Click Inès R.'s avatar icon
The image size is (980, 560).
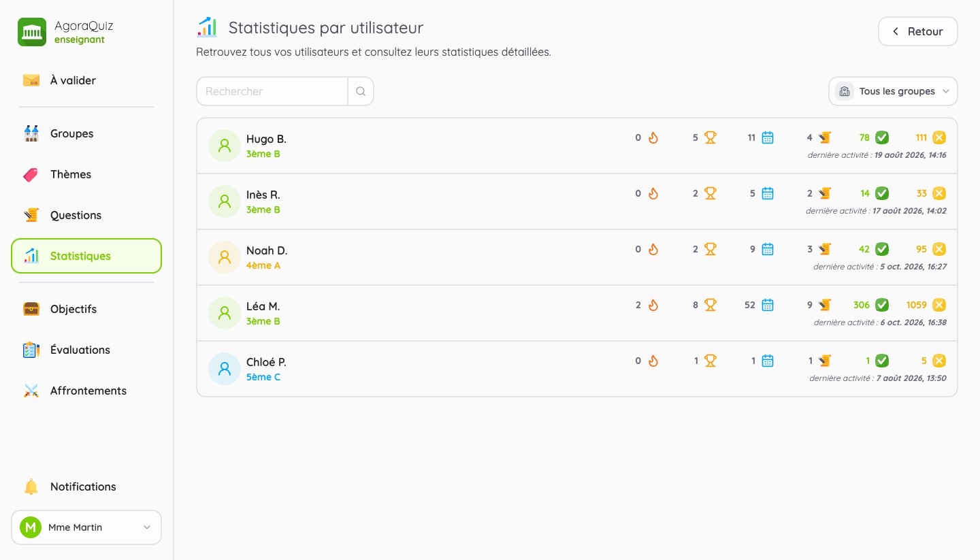click(225, 201)
